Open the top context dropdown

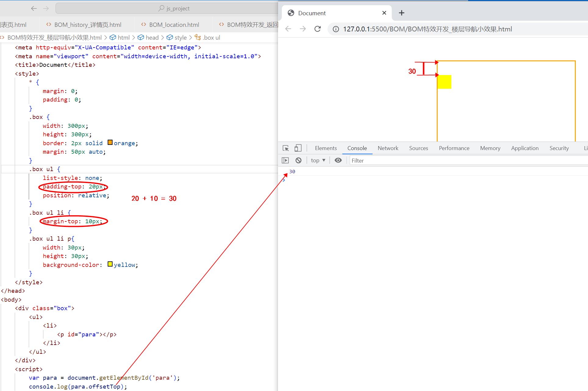click(x=318, y=160)
